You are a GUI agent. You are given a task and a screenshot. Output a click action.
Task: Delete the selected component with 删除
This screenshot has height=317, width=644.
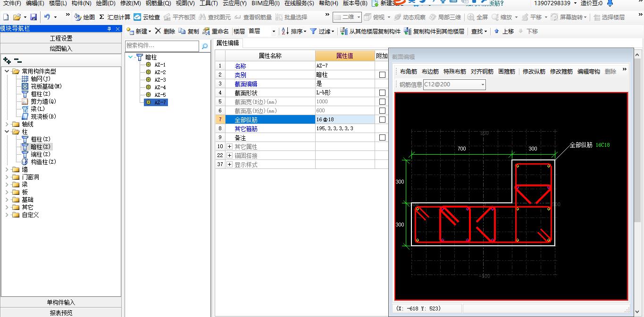click(x=165, y=31)
